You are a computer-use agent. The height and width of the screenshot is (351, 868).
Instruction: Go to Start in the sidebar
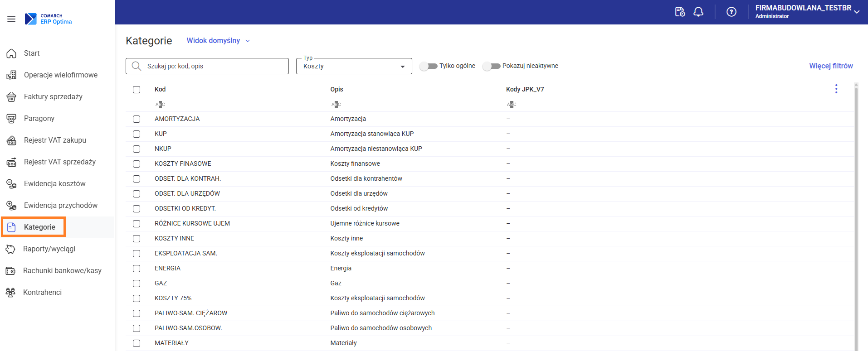(x=32, y=53)
